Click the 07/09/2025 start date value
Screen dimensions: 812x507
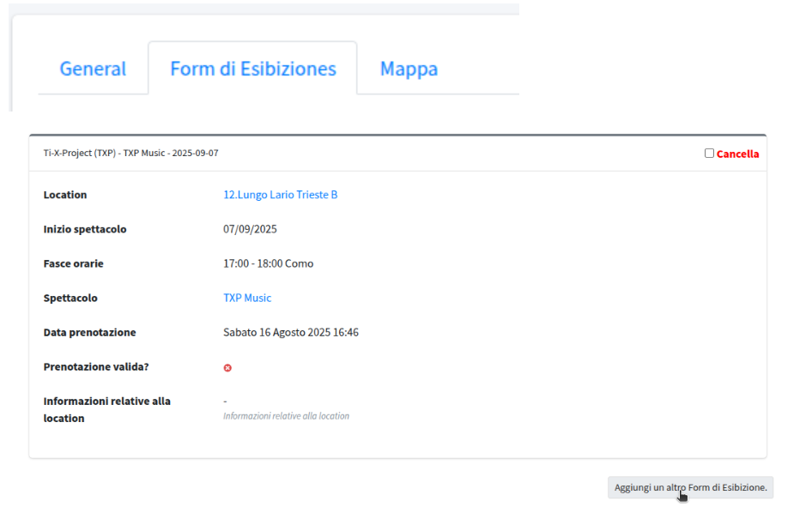[x=250, y=229]
